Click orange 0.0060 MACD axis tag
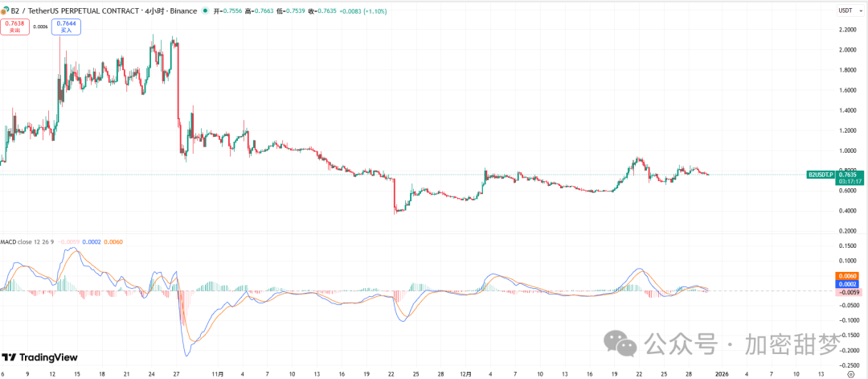 pyautogui.click(x=847, y=276)
